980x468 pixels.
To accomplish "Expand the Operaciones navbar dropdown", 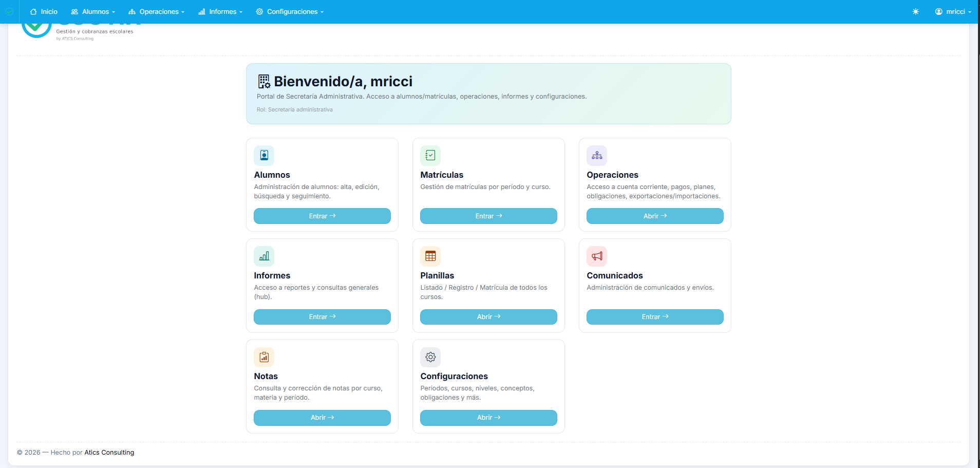I will [156, 11].
